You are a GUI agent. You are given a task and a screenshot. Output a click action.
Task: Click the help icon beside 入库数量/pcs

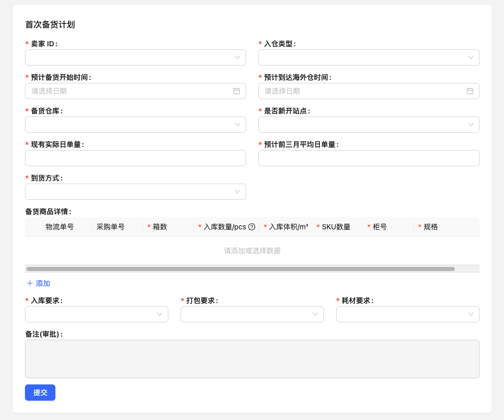(x=253, y=227)
